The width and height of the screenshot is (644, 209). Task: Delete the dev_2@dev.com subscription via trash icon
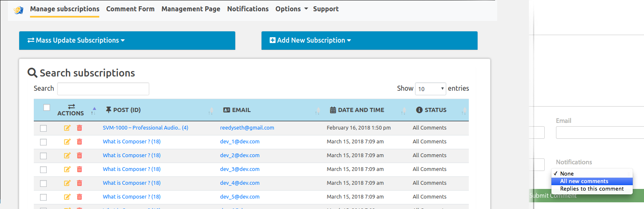pos(79,155)
